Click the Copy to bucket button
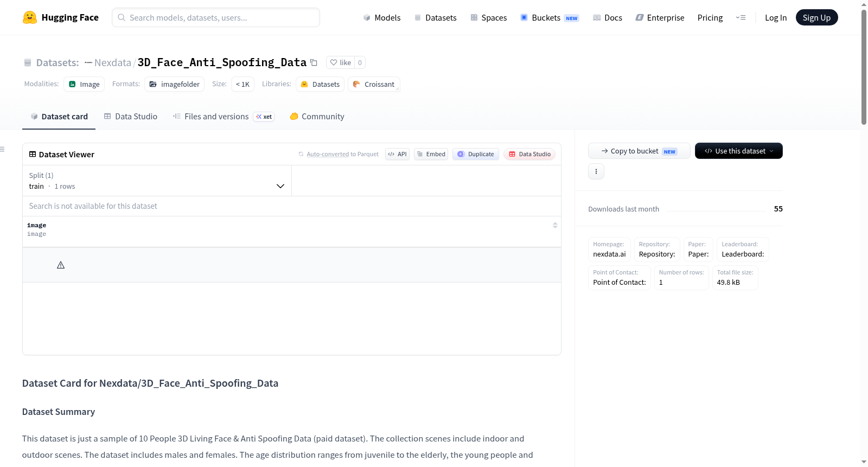This screenshot has height=467, width=868. [x=639, y=151]
